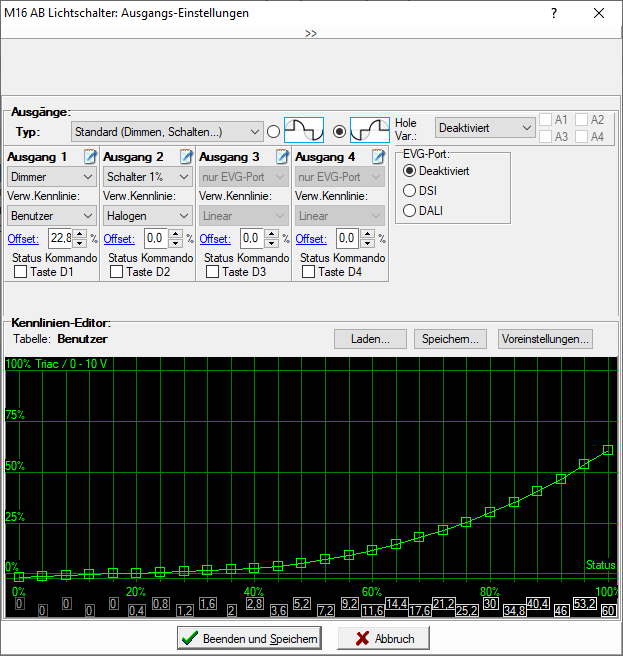Click the curve point at 100% on graph

coord(608,450)
